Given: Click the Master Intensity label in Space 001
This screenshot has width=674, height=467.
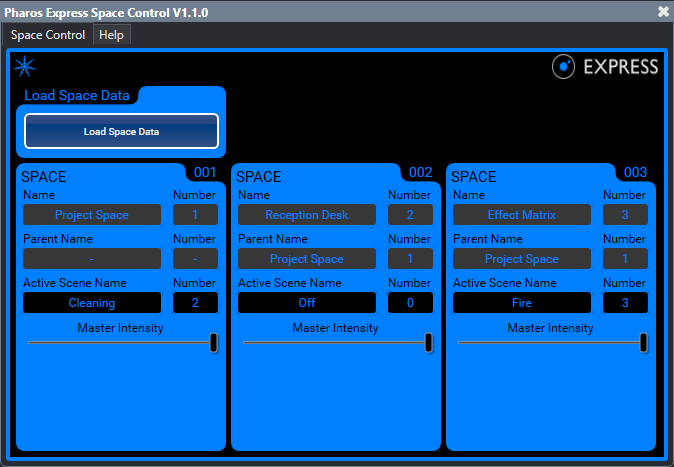Looking at the screenshot, I should tap(120, 328).
